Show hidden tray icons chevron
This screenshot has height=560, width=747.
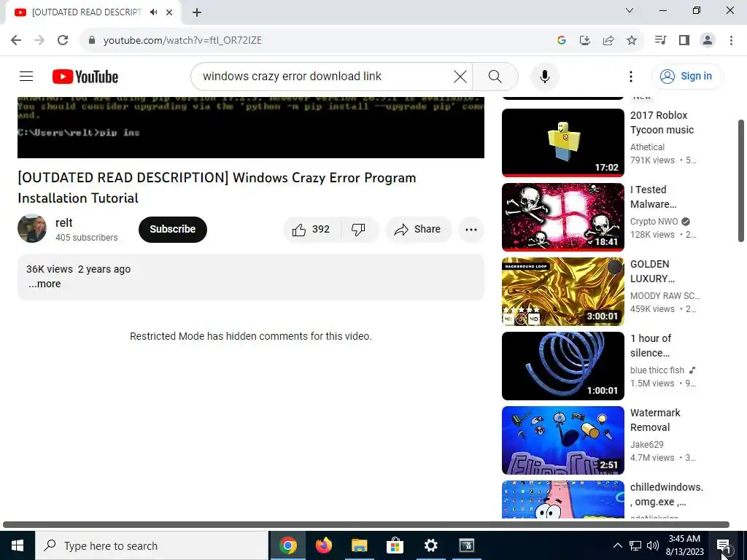(617, 545)
